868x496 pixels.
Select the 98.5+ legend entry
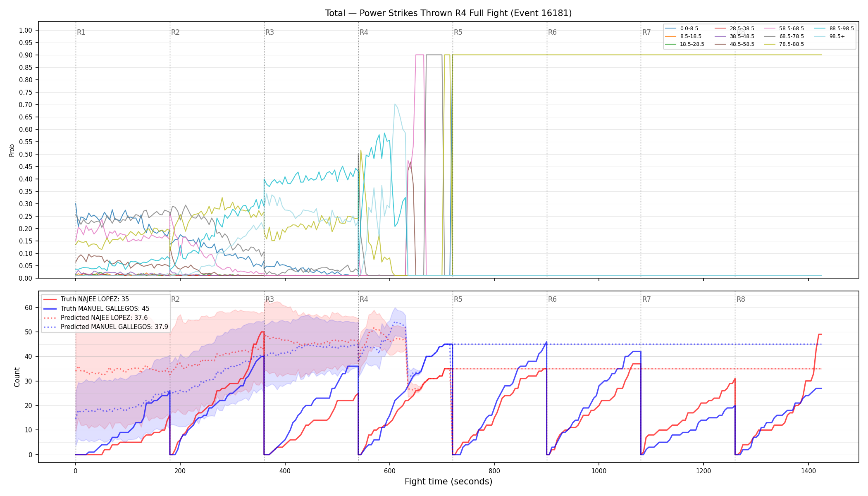830,36
